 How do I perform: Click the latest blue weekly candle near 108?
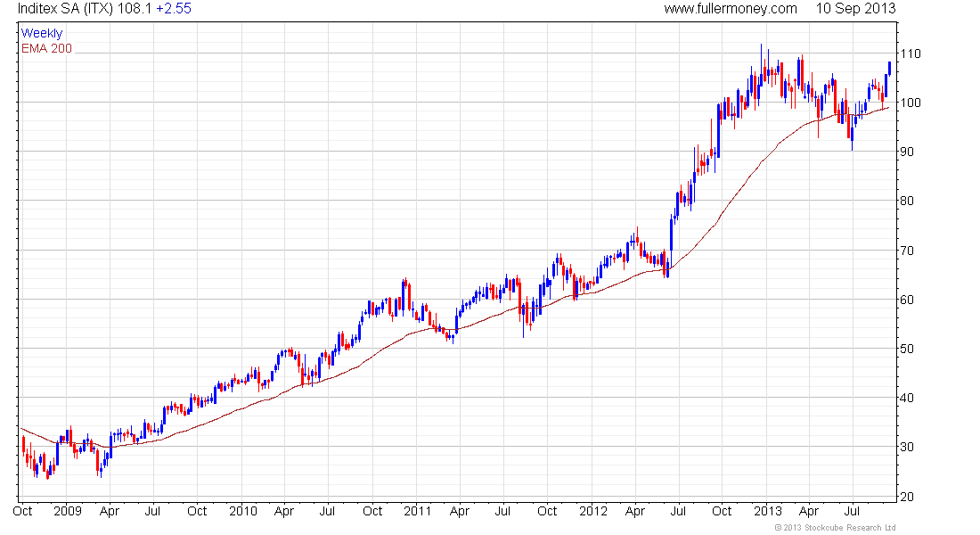pyautogui.click(x=889, y=69)
